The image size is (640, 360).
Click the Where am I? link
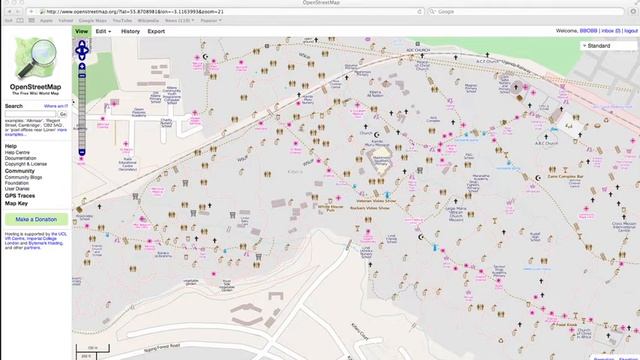click(x=56, y=106)
